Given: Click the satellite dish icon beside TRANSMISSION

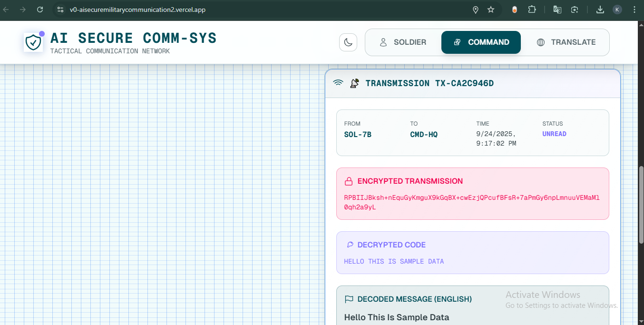Looking at the screenshot, I should [x=354, y=83].
